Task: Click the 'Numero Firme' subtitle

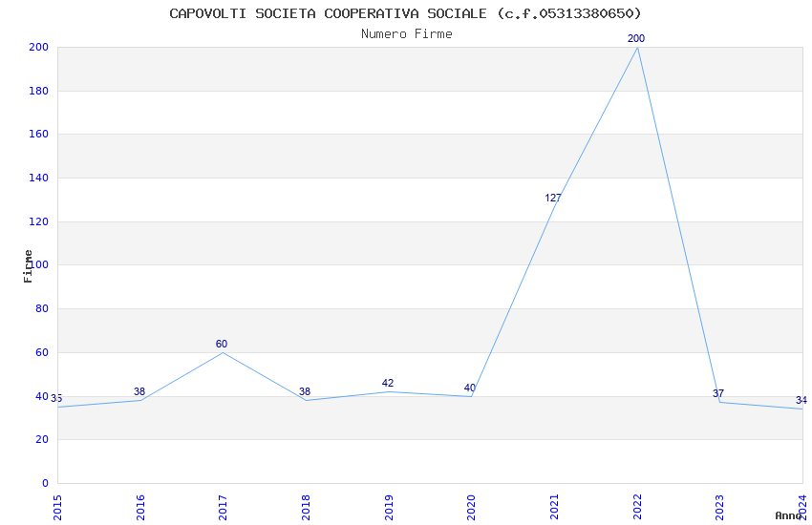Action: coord(407,34)
